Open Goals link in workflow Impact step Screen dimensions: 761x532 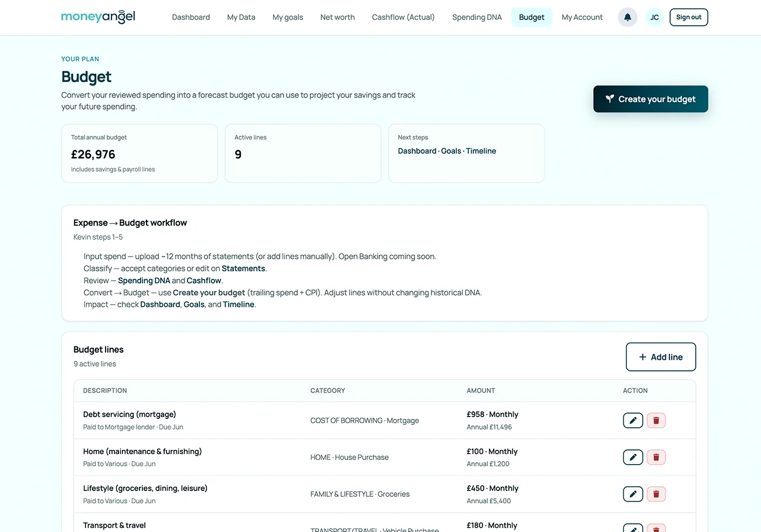click(195, 305)
